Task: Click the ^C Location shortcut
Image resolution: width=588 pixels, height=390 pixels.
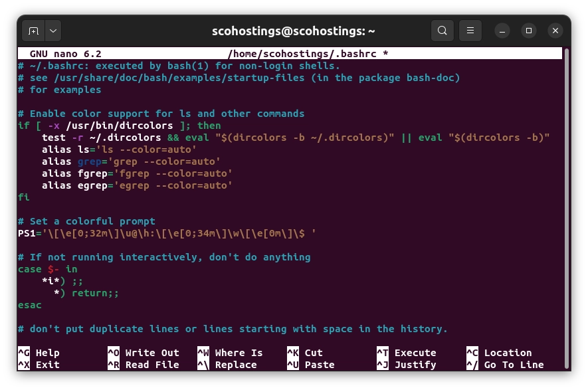Action: 499,353
